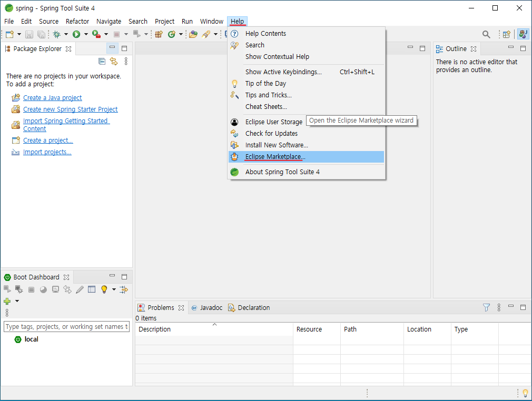This screenshot has width=532, height=401.
Task: Click Boot Dashboard open console icon
Action: [x=55, y=289]
